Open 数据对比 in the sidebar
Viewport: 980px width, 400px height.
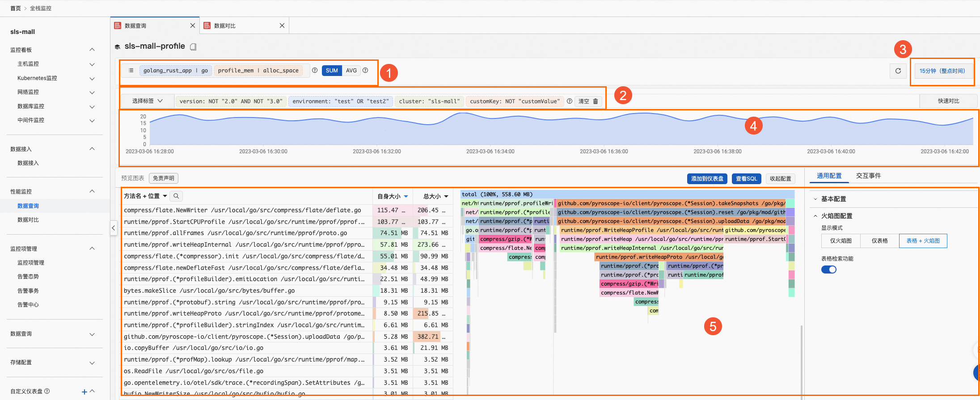click(x=28, y=220)
